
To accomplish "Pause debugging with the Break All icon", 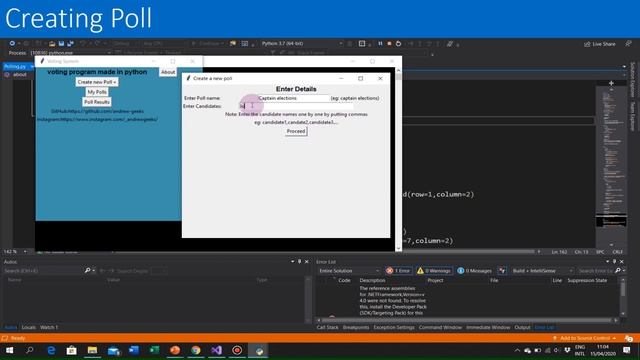I will tap(380, 43).
